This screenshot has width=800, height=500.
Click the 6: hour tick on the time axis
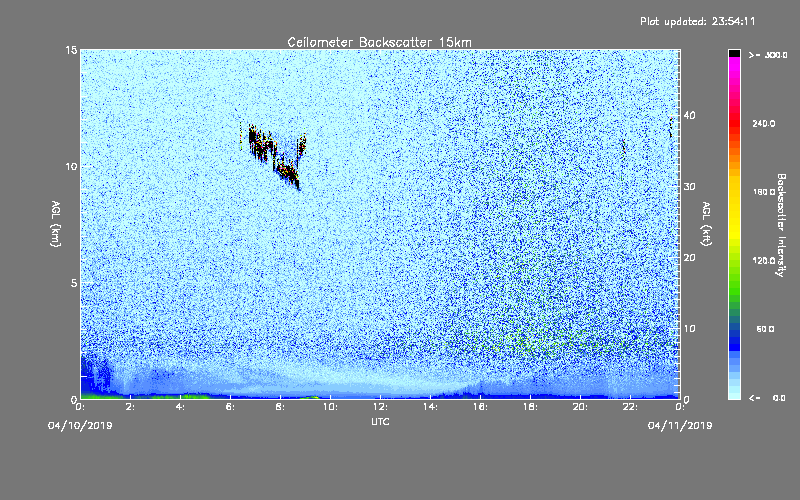tap(230, 407)
